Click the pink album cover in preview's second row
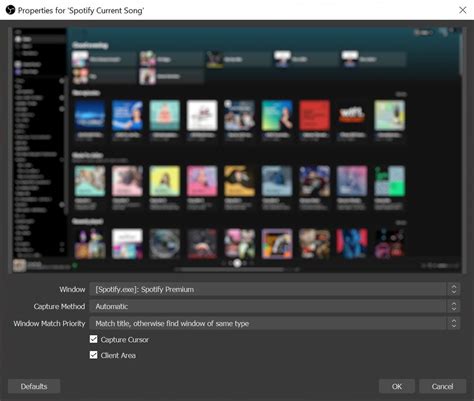The width and height of the screenshot is (474, 401). (202, 181)
